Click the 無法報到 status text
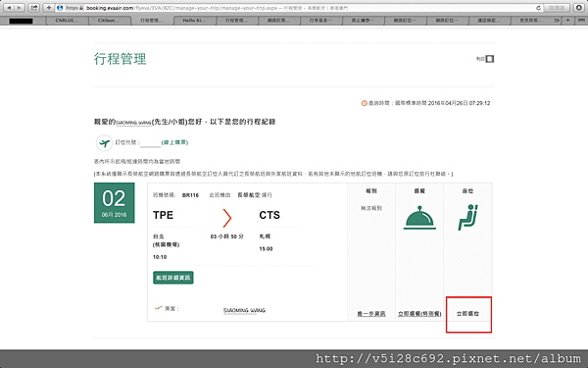588x368 pixels. 371,208
